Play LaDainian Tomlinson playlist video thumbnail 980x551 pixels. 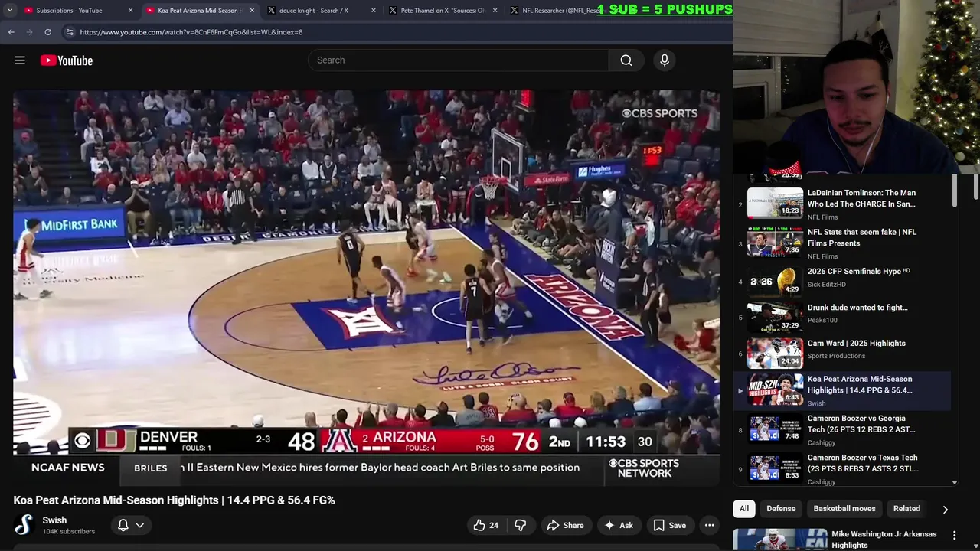[775, 203]
